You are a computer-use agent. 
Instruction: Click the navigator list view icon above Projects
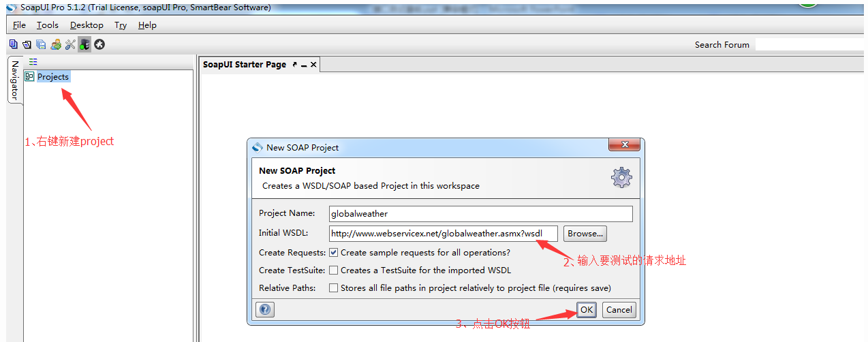tap(33, 62)
